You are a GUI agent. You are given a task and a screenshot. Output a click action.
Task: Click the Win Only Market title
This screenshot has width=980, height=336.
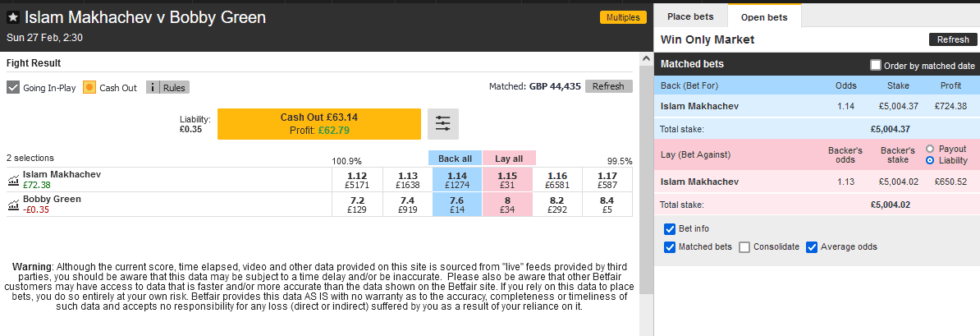(708, 40)
